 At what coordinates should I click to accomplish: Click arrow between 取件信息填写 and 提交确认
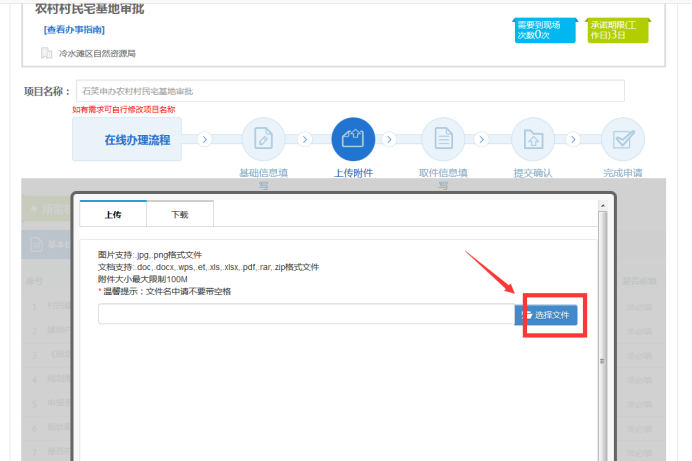(x=480, y=139)
